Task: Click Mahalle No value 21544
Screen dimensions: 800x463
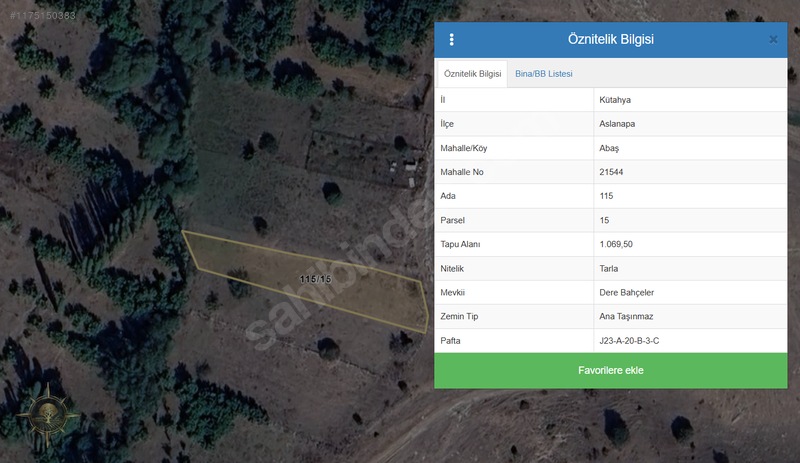Action: [x=613, y=172]
